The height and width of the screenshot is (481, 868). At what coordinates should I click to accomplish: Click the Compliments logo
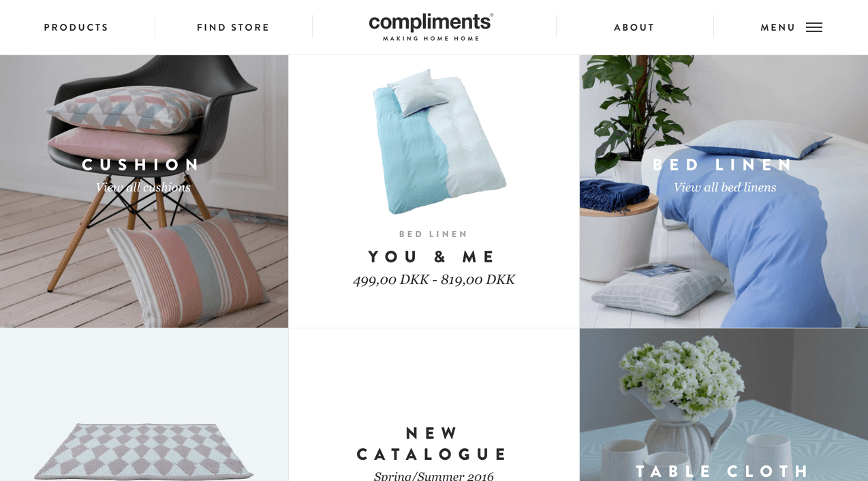431,27
